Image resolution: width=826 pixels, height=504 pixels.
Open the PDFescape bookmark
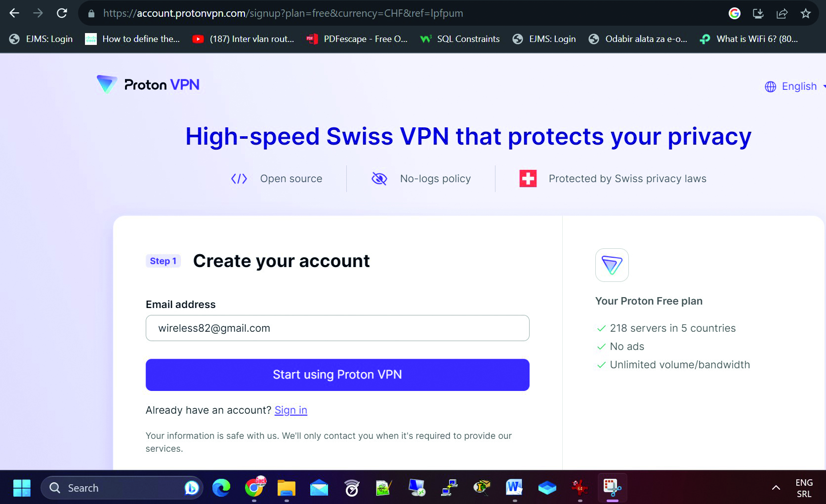click(357, 39)
